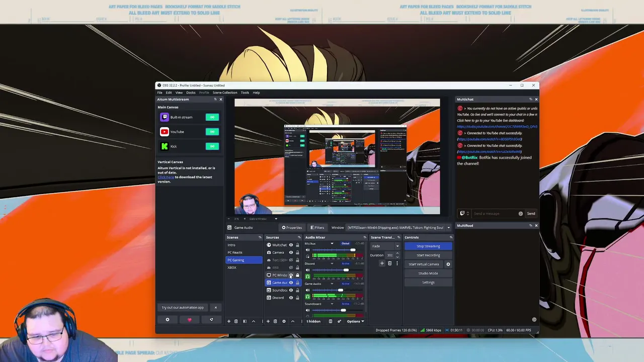Image resolution: width=644 pixels, height=362 pixels.
Task: Add a new scene with plus button
Action: (x=228, y=321)
